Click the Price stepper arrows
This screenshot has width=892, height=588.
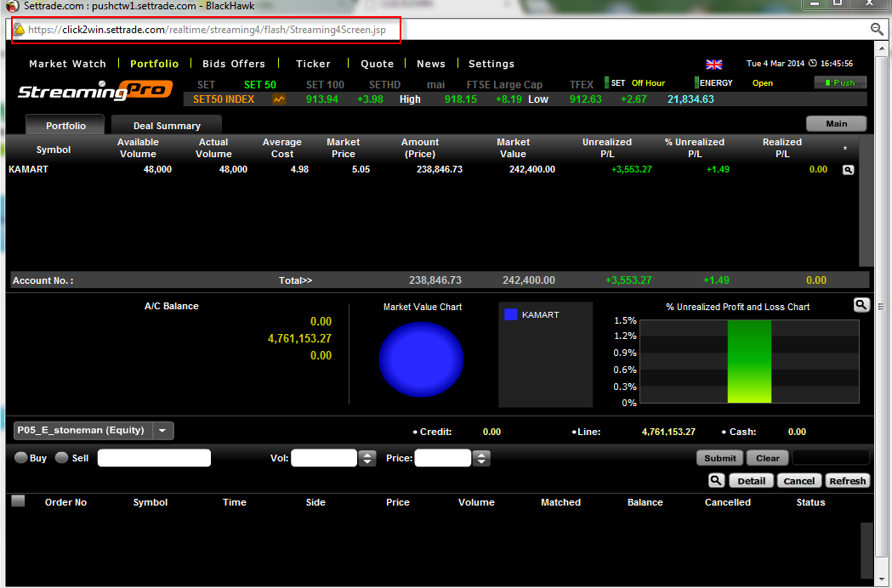pyautogui.click(x=481, y=458)
